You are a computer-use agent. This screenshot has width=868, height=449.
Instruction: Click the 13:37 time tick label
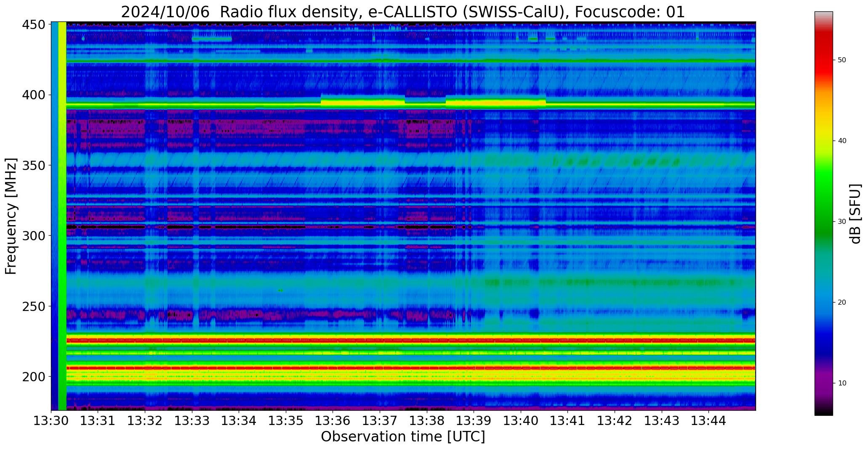click(380, 420)
